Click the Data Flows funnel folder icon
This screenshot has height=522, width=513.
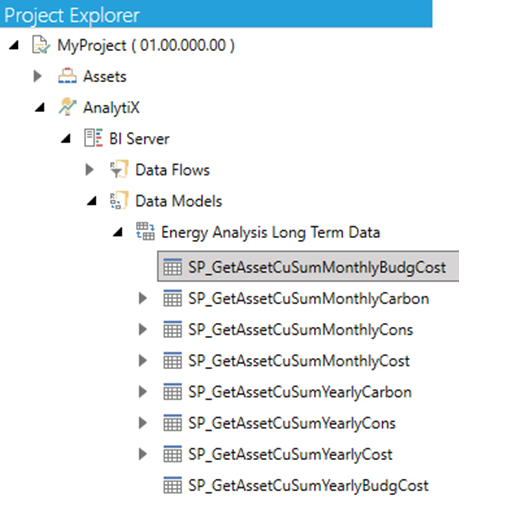[119, 169]
